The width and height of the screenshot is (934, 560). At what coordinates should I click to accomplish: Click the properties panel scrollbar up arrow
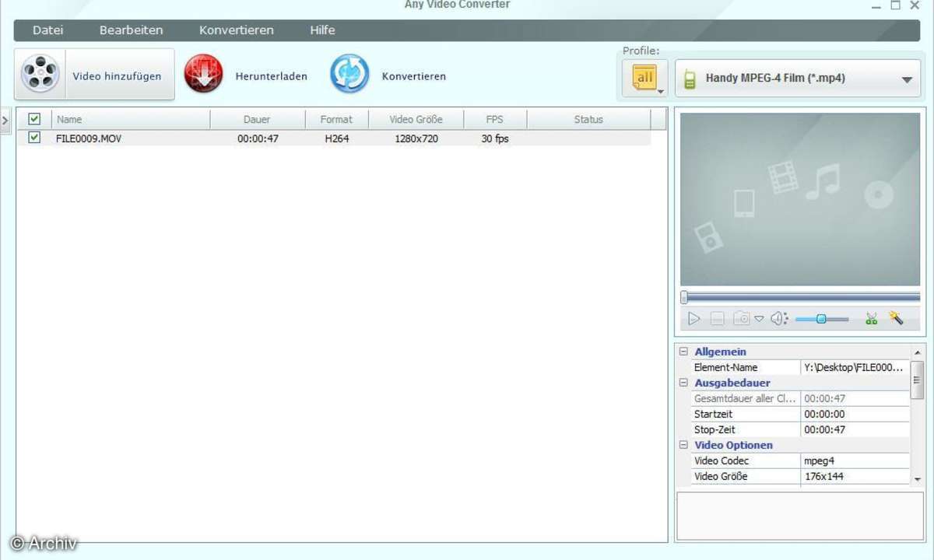(x=918, y=352)
